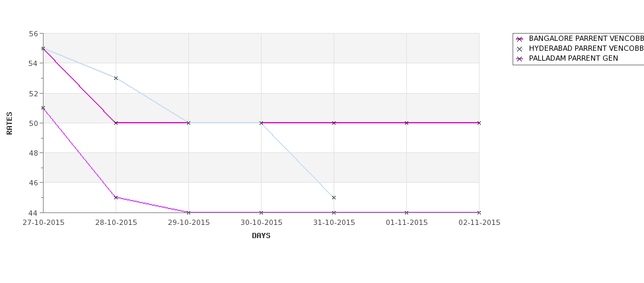The height and width of the screenshot is (283, 644).
Task: Click Palladam data point on 30-10-2015
Action: (x=261, y=212)
